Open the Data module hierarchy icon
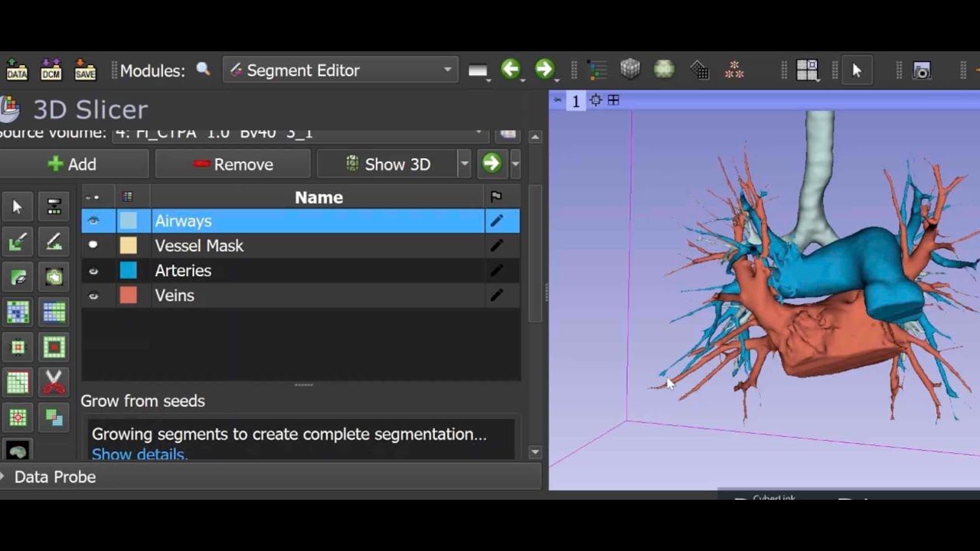This screenshot has height=551, width=980. click(597, 70)
